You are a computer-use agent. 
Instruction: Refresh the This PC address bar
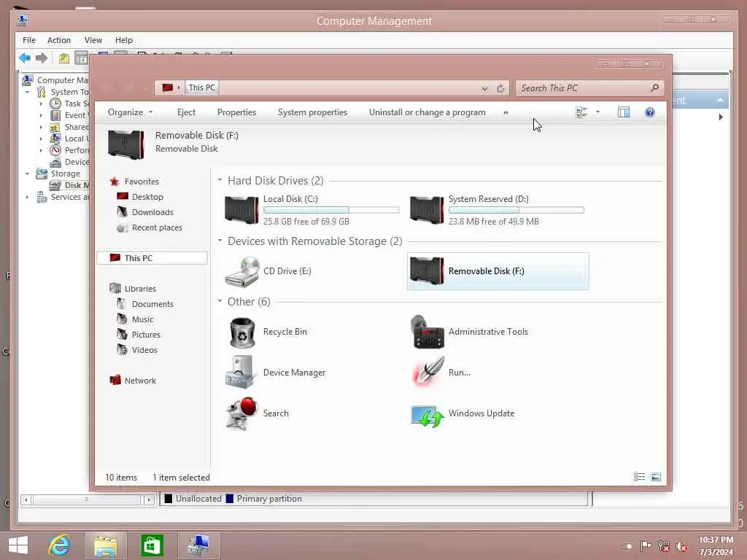pos(500,88)
